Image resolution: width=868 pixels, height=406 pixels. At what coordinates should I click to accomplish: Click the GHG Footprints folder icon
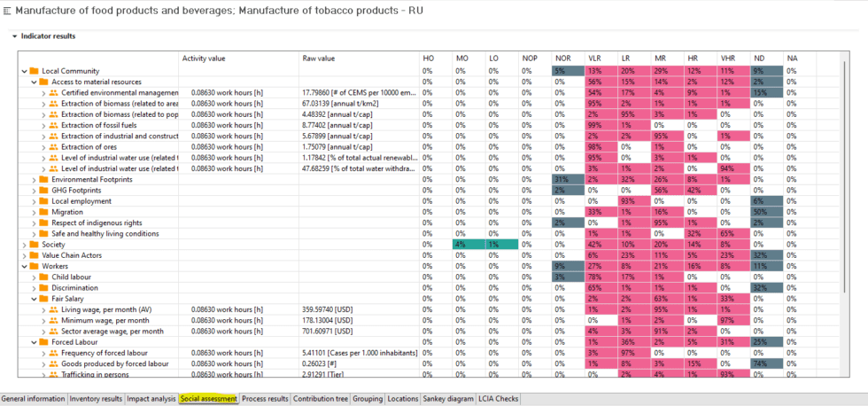pyautogui.click(x=43, y=190)
